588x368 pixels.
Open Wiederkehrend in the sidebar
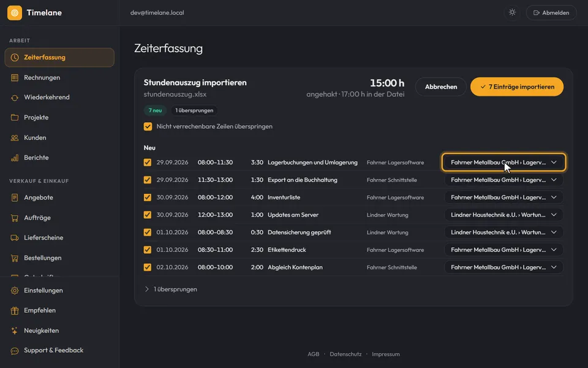(x=59, y=98)
